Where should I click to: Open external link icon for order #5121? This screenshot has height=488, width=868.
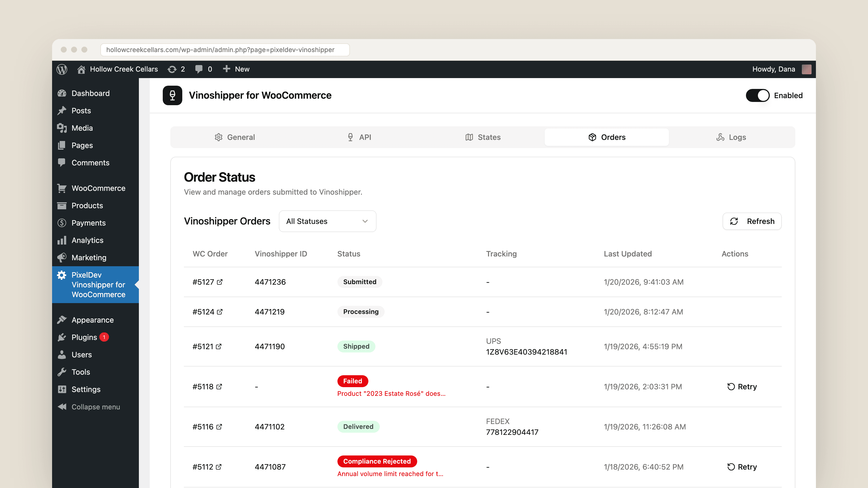[x=219, y=346]
